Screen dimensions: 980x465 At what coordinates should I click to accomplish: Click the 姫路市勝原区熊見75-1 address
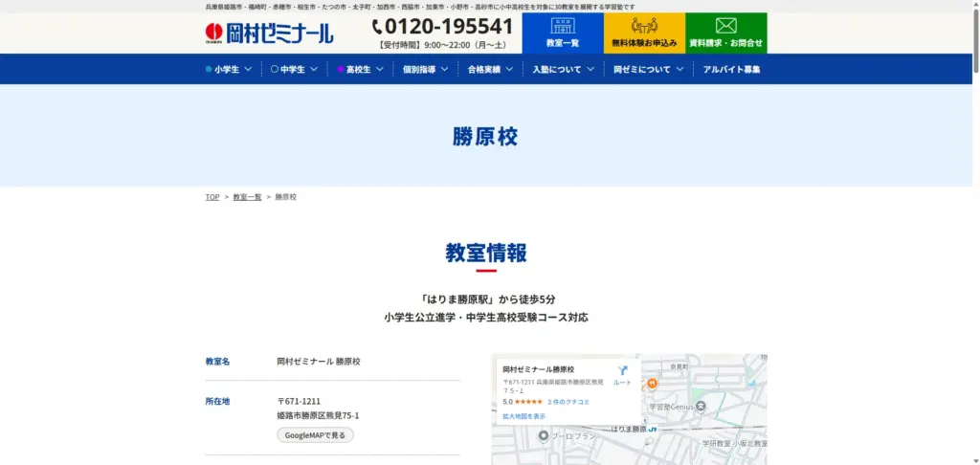pos(318,415)
